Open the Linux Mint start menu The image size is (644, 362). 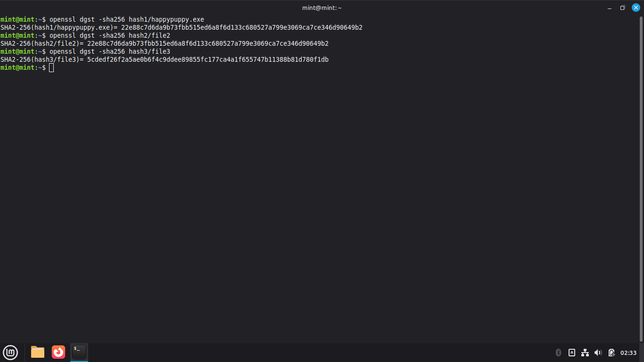[10, 352]
